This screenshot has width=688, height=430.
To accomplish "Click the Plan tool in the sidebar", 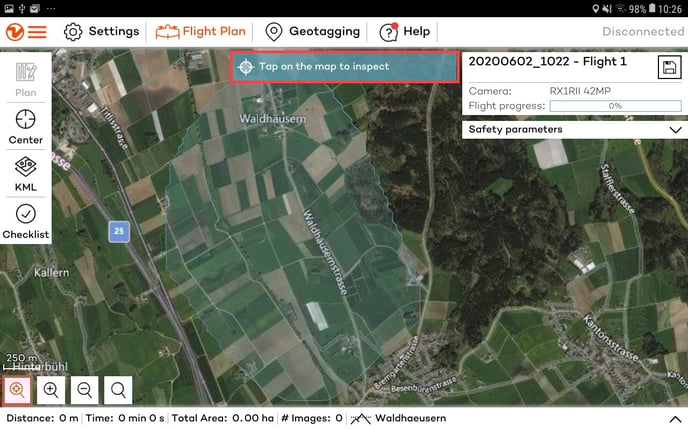I will coord(26,80).
